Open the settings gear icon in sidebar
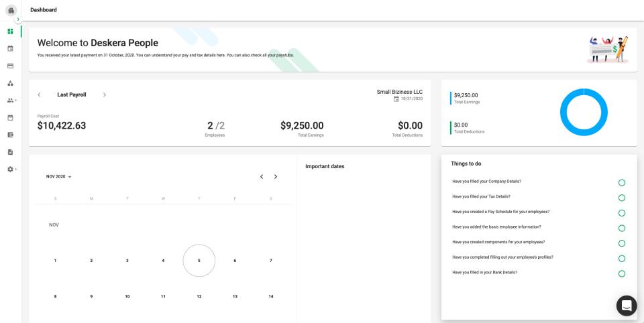The height and width of the screenshot is (323, 644). coord(10,169)
